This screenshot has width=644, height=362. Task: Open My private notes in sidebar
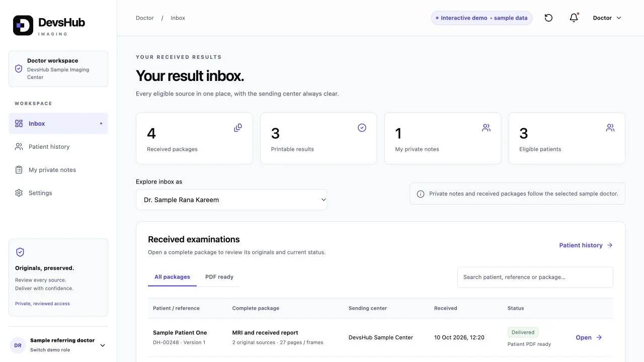[58, 170]
